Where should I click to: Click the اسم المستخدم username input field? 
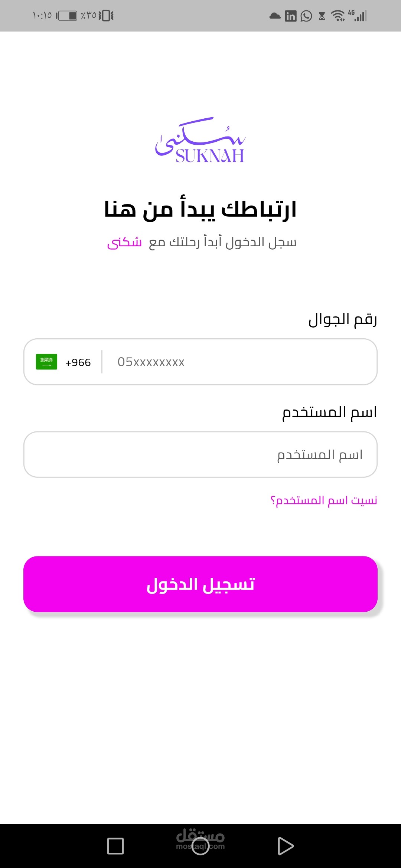pos(200,454)
